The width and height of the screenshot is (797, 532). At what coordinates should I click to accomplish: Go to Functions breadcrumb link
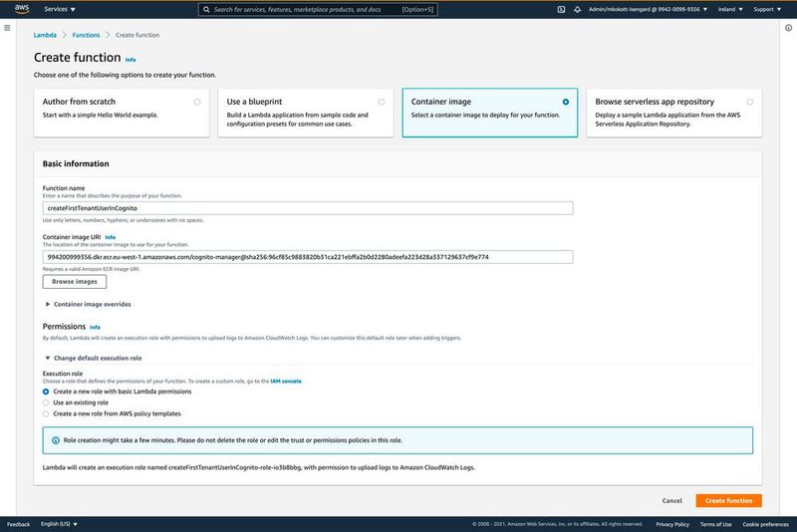[x=86, y=35]
